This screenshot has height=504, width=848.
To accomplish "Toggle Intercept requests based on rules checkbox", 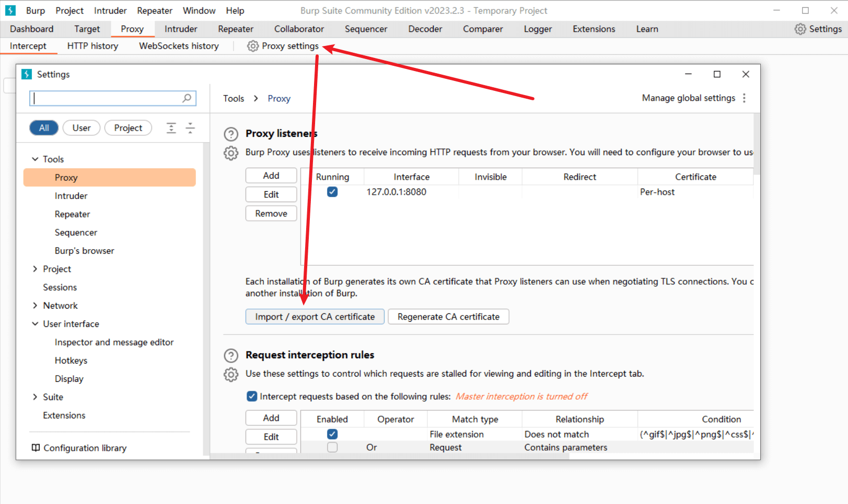I will (x=252, y=396).
